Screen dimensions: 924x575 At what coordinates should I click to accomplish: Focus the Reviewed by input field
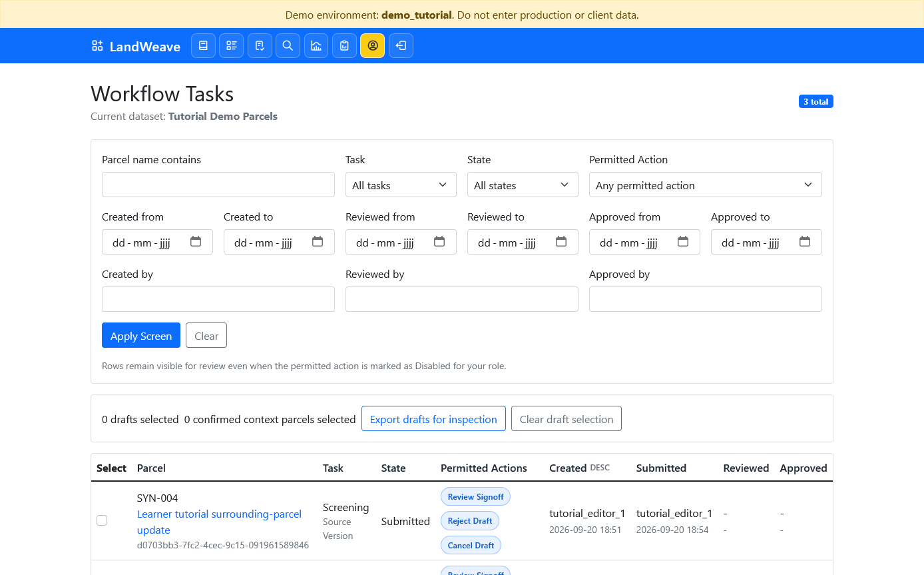click(x=462, y=299)
